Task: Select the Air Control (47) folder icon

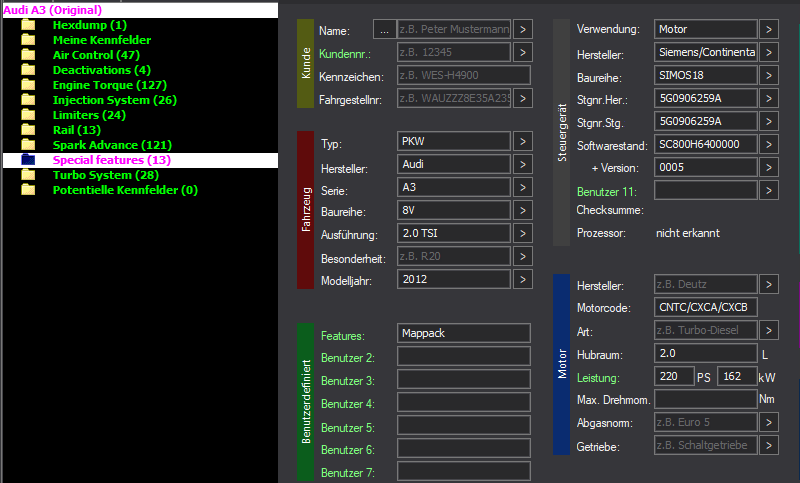Action: coord(29,55)
